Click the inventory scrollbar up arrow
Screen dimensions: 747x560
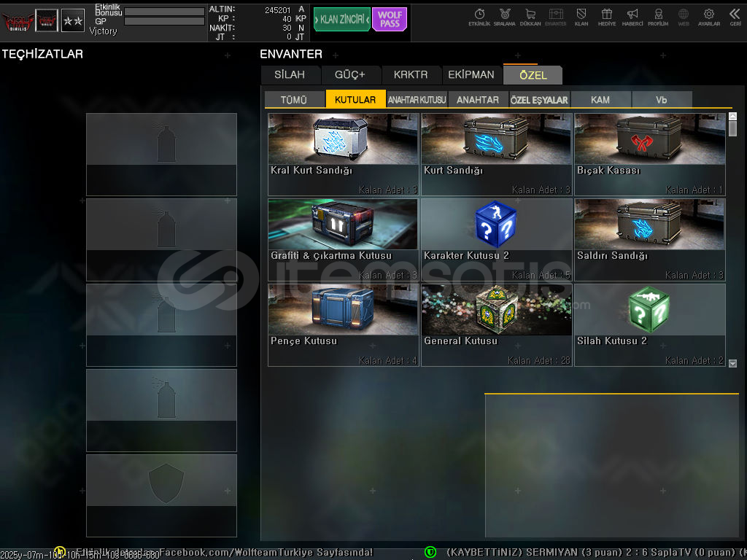pyautogui.click(x=732, y=116)
